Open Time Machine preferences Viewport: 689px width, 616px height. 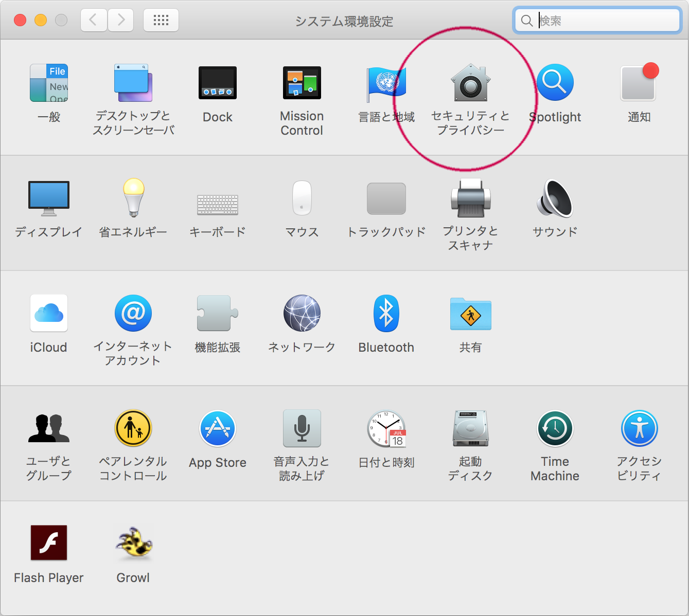point(555,429)
